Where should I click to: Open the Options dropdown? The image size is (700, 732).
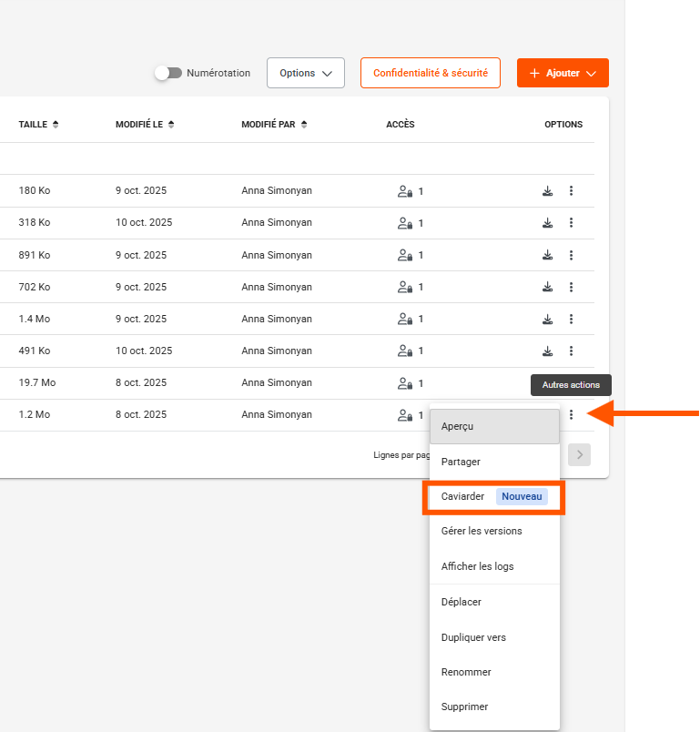click(x=305, y=73)
